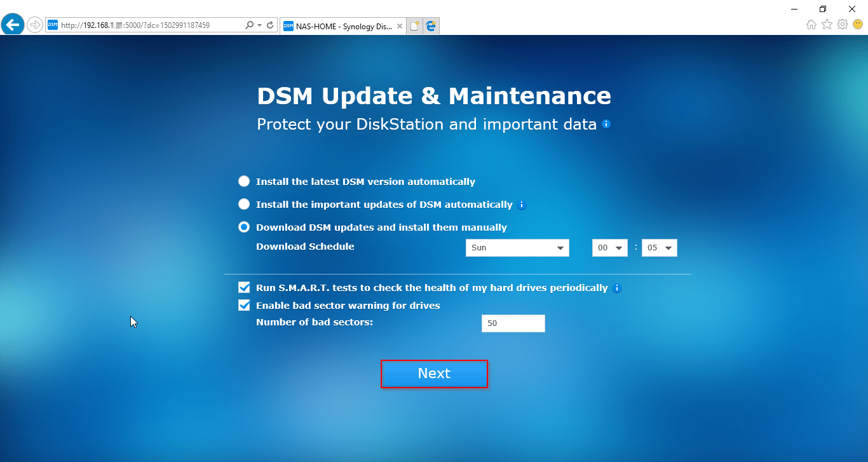This screenshot has width=868, height=462.
Task: Select 'Install the latest DSM version automatically'
Action: 244,181
